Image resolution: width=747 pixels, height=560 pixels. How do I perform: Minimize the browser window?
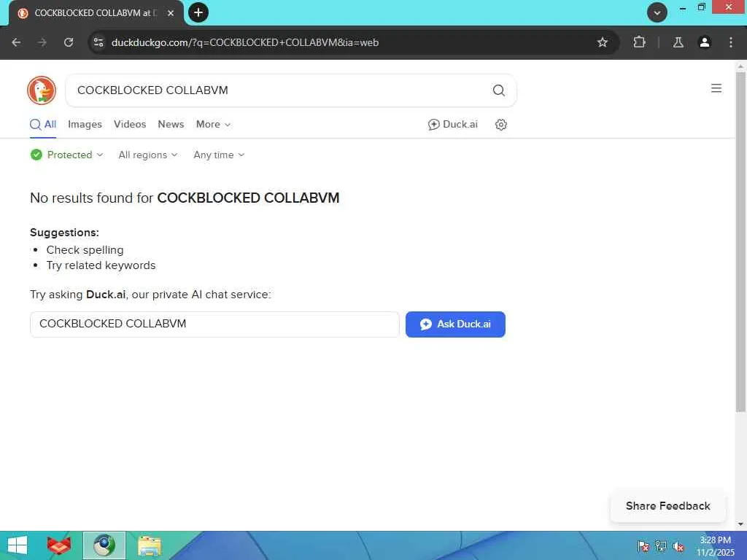(683, 7)
